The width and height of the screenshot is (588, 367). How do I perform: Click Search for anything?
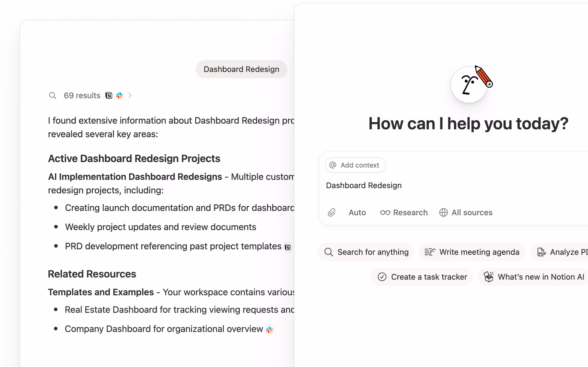365,252
